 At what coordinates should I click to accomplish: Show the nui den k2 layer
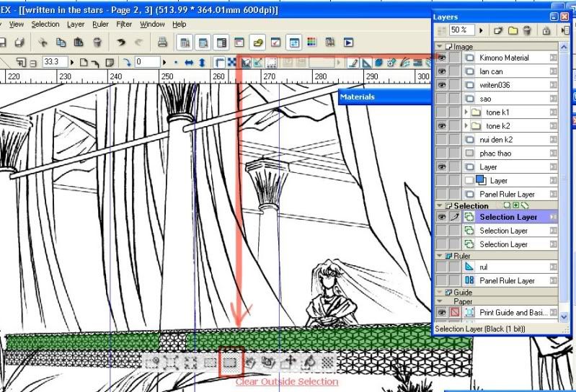tap(441, 140)
